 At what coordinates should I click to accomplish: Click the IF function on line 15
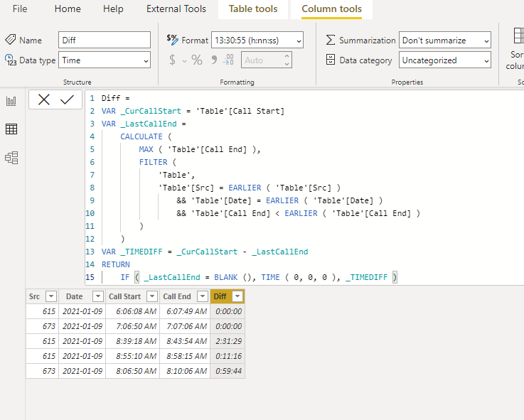click(x=125, y=277)
